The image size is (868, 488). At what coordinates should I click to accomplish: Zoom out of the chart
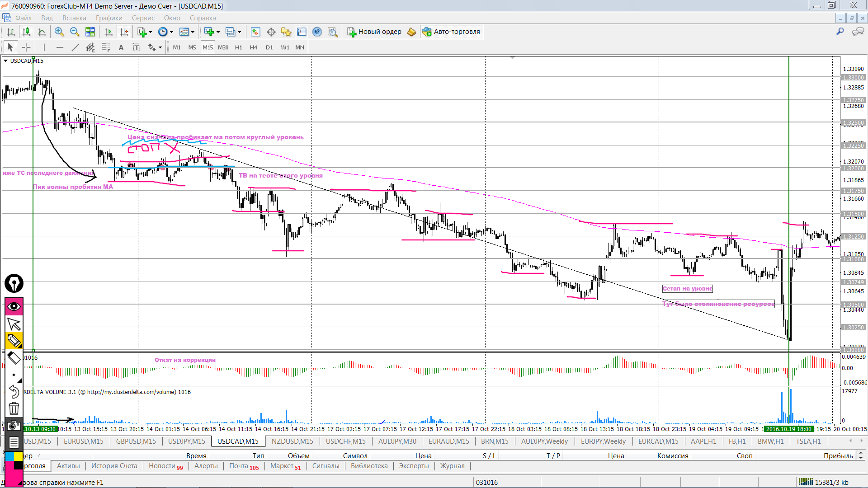tap(75, 32)
